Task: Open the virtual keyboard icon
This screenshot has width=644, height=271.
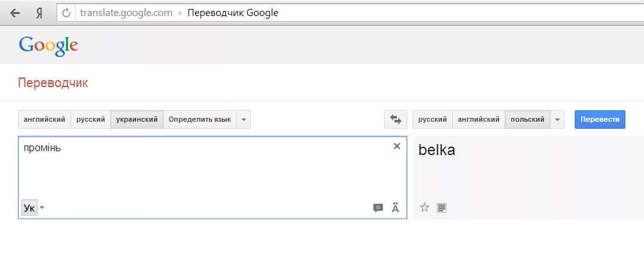Action: click(378, 208)
